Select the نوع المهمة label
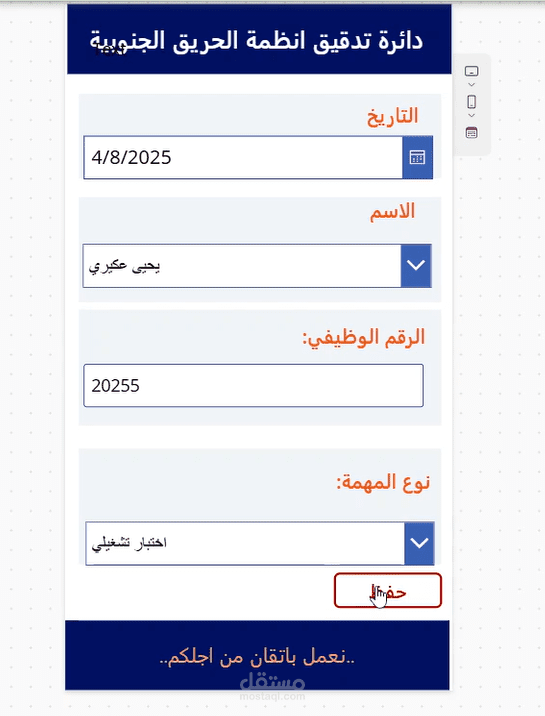 pos(383,482)
